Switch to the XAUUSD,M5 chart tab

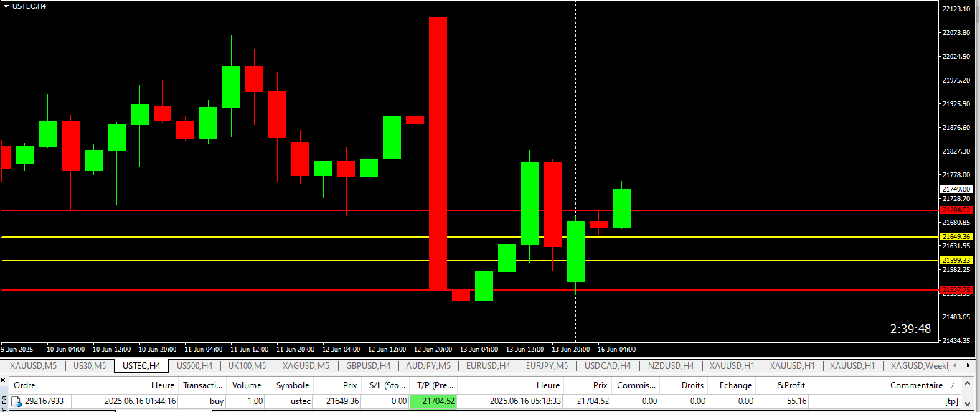pyautogui.click(x=34, y=366)
